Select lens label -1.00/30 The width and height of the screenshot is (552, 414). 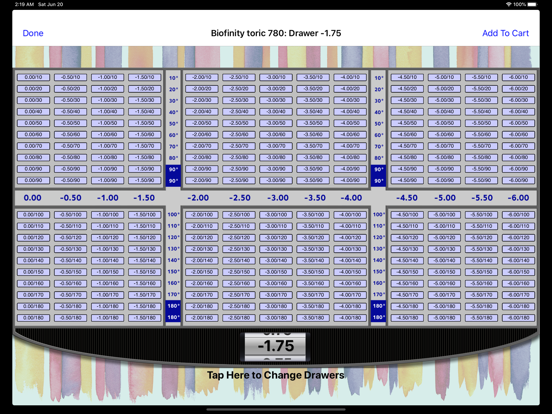pos(107,100)
